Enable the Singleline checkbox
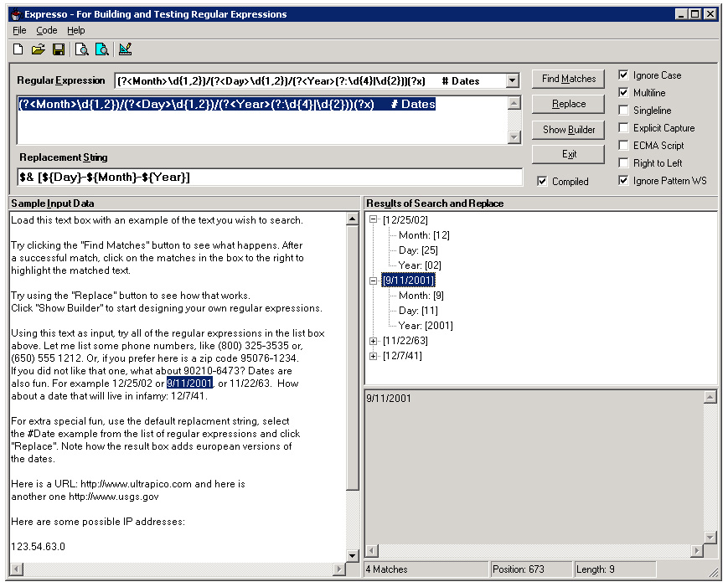The image size is (728, 587). (623, 110)
